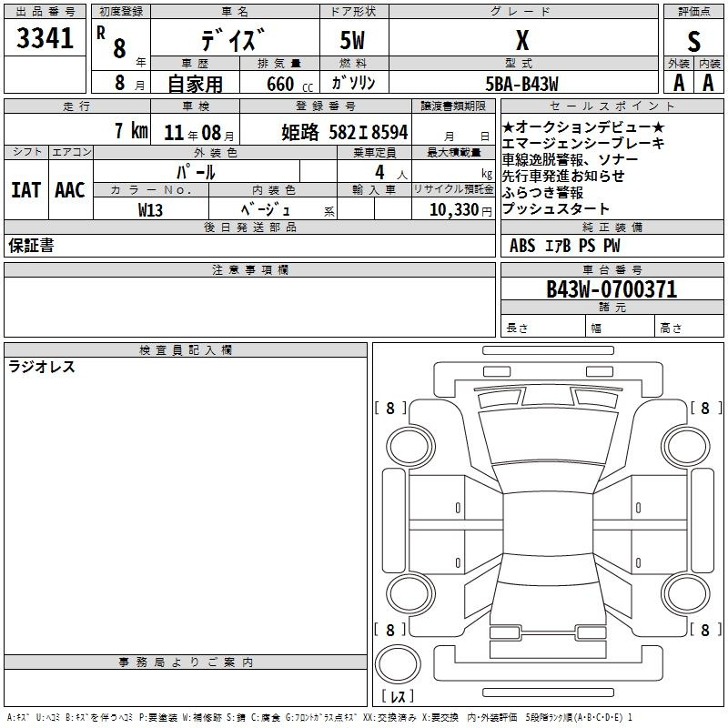
Task: Select the car roof panel in diagram
Action: click(x=548, y=524)
